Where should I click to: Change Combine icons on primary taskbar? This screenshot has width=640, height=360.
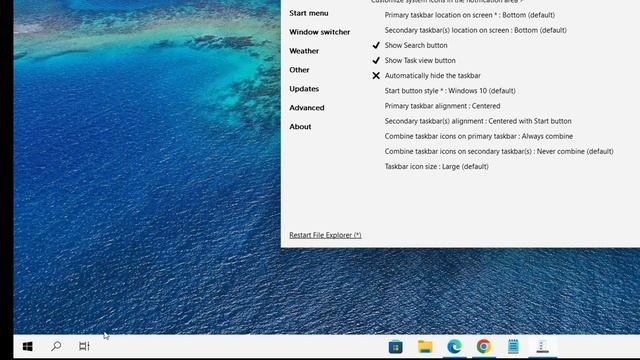tap(479, 136)
